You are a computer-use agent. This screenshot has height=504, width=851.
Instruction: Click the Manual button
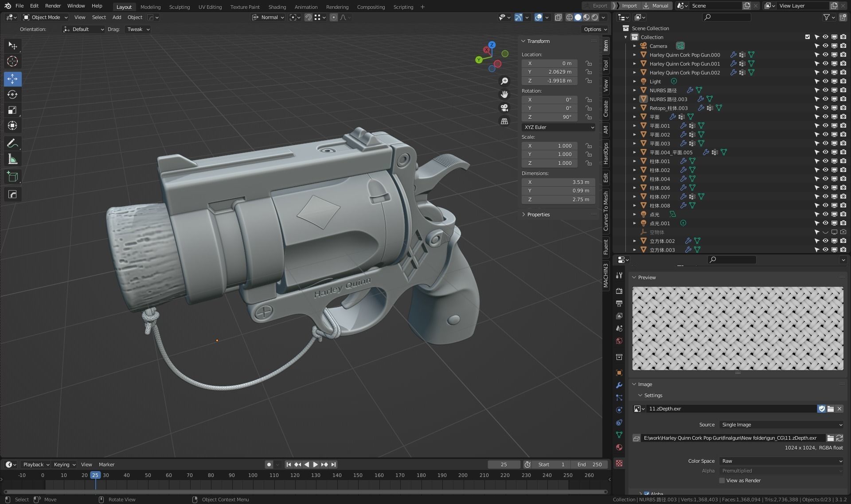tap(656, 6)
